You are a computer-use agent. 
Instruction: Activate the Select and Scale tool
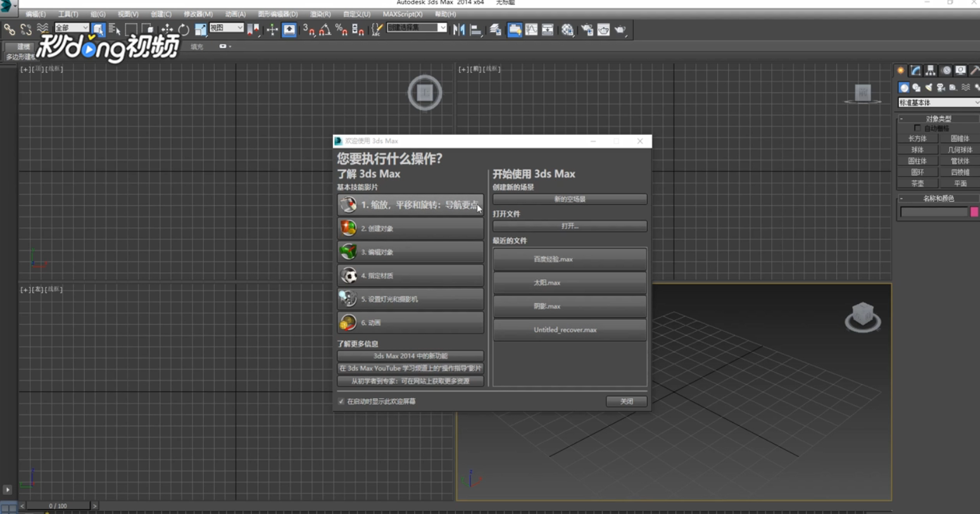point(200,29)
